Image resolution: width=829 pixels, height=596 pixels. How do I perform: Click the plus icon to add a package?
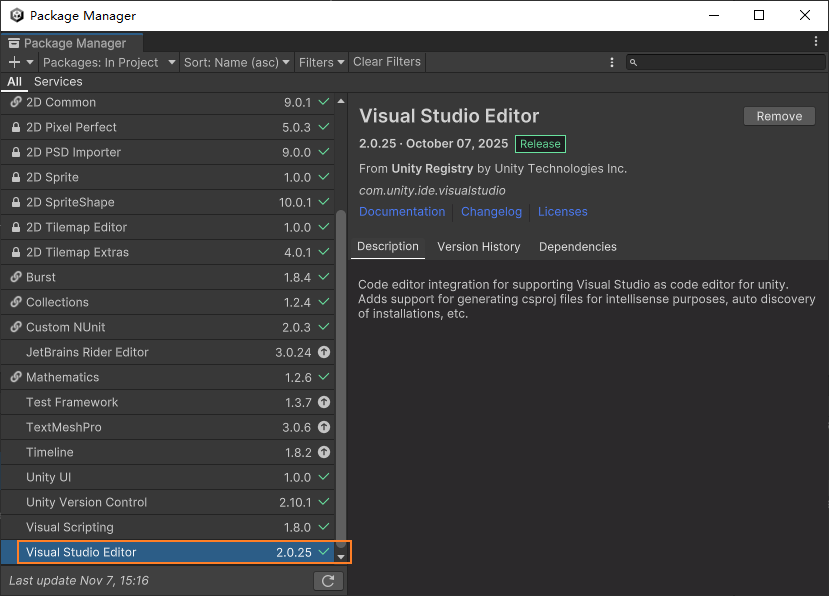[x=14, y=62]
